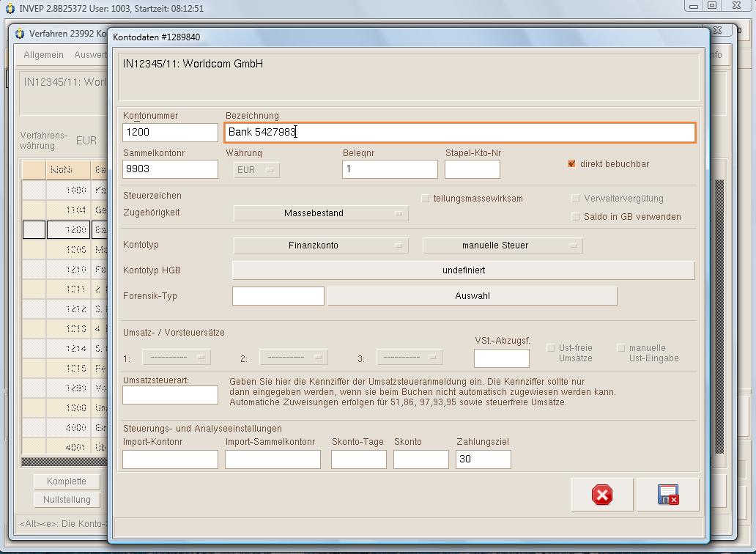Click the vertical scrollbar at dialog's right edge
The height and width of the screenshot is (554, 756).
click(x=719, y=315)
